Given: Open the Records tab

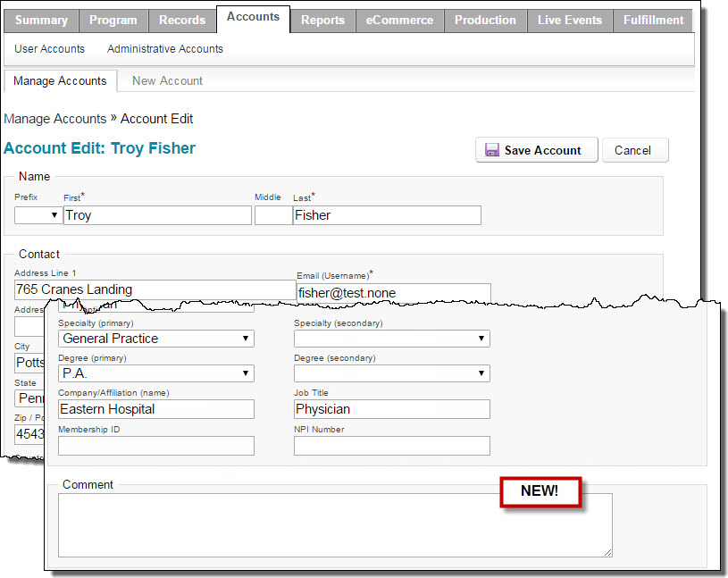Looking at the screenshot, I should tap(182, 21).
